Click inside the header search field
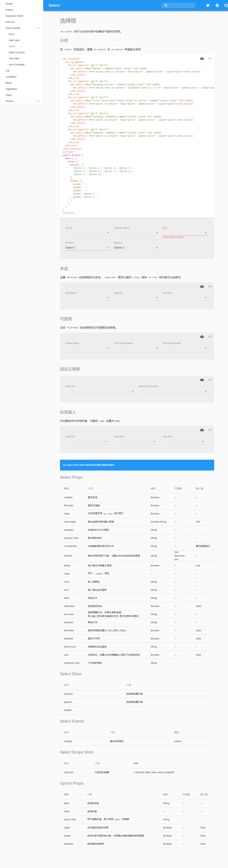The image size is (228, 868). (178, 5)
